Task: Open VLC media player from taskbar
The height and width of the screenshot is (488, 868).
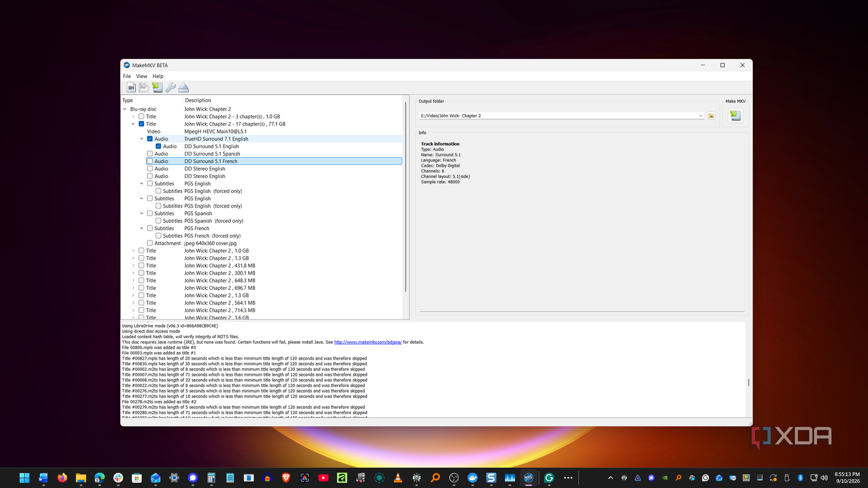Action: tap(398, 478)
